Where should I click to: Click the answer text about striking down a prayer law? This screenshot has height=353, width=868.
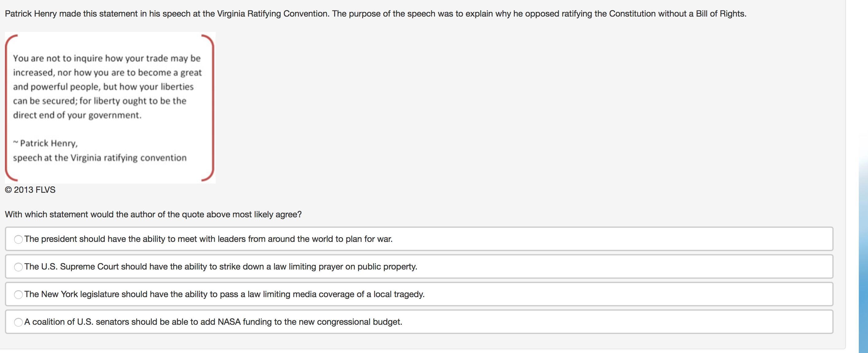221,267
